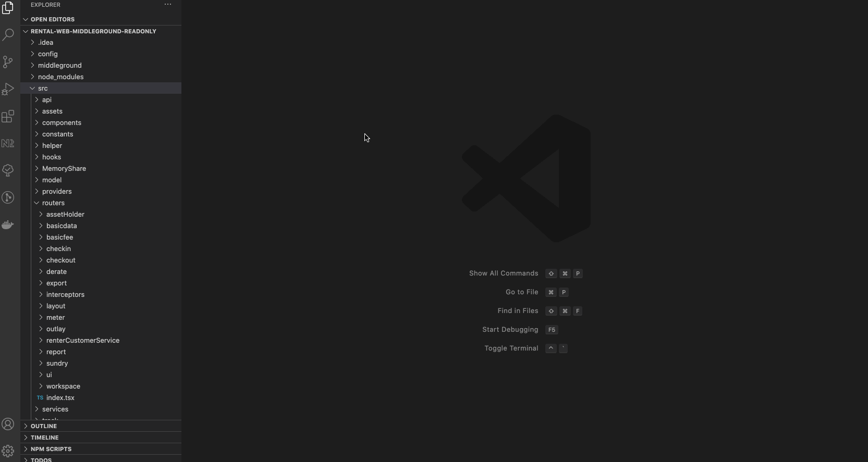Screen dimensions: 868x462
Task: Expand the .idea folder
Action: pos(101,43)
